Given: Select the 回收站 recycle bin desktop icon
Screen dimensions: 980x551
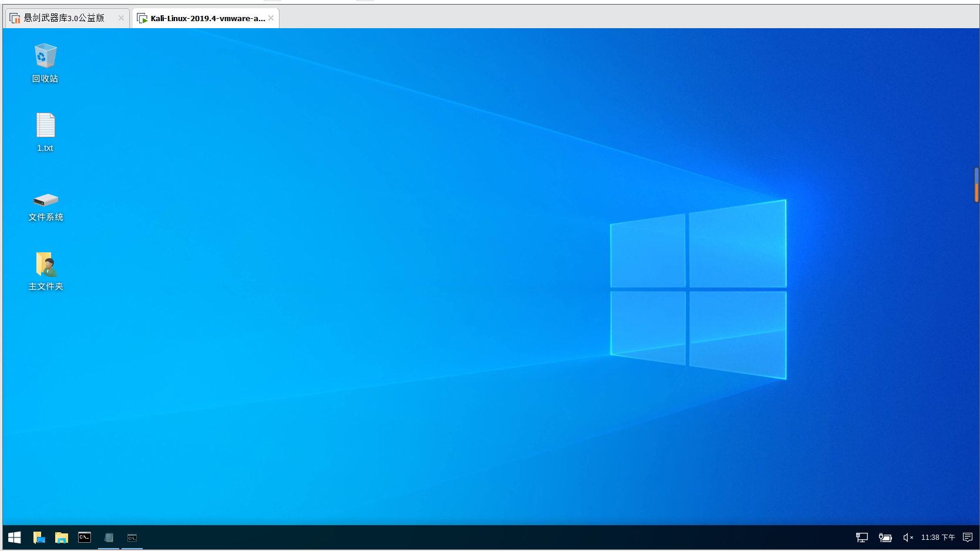Looking at the screenshot, I should click(x=45, y=63).
